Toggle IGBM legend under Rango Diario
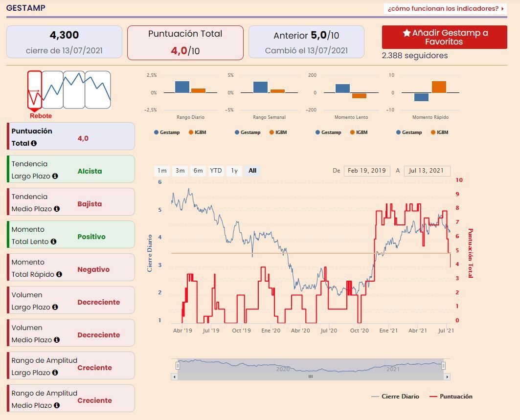 (x=197, y=133)
